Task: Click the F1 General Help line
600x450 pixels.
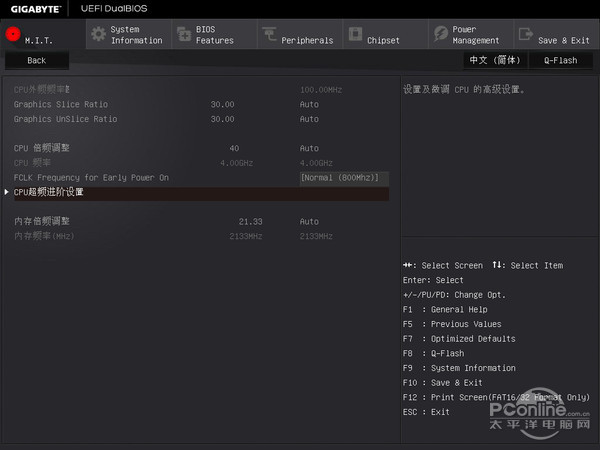Action: tap(445, 309)
